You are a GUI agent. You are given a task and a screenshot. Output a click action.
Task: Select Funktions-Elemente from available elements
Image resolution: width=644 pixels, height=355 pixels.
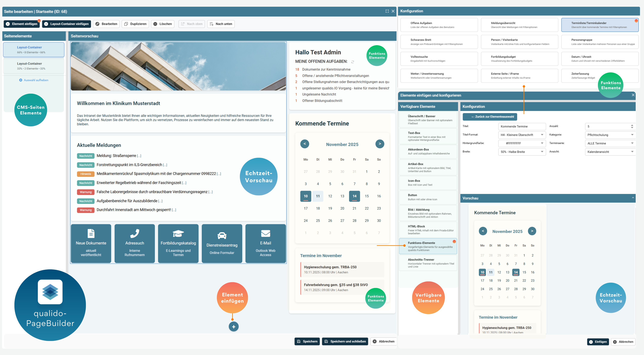point(428,246)
